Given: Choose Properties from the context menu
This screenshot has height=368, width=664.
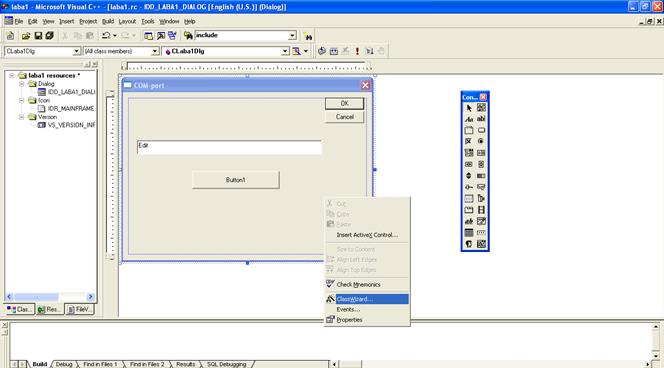Looking at the screenshot, I should point(367,320).
